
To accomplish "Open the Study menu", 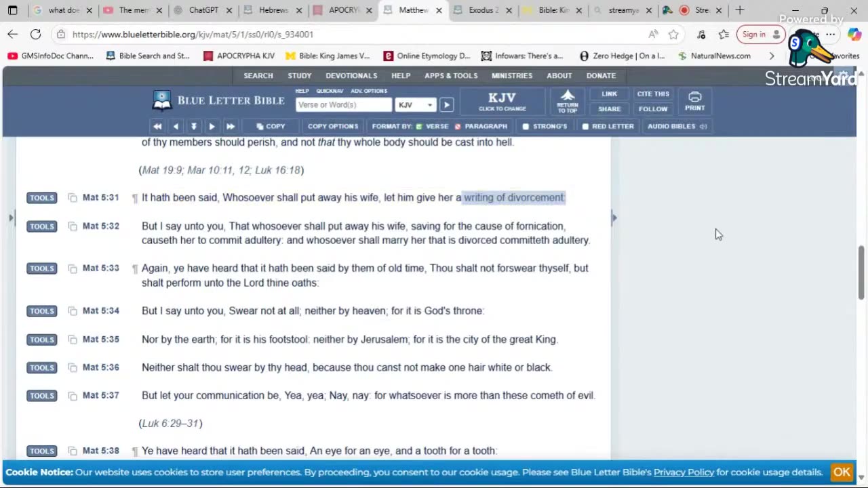I will click(299, 75).
